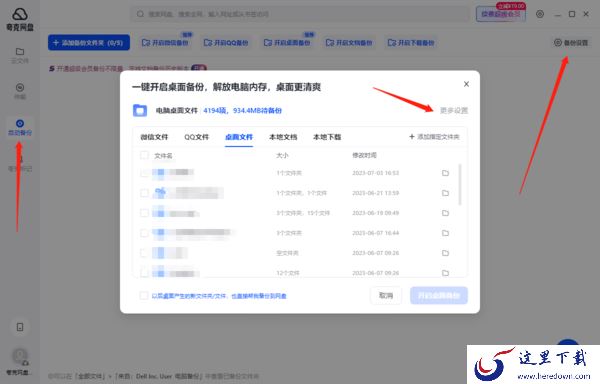Click 开启文档备份 in the main window toolbar
Image resolution: width=600 pixels, height=384 pixels.
[349, 42]
